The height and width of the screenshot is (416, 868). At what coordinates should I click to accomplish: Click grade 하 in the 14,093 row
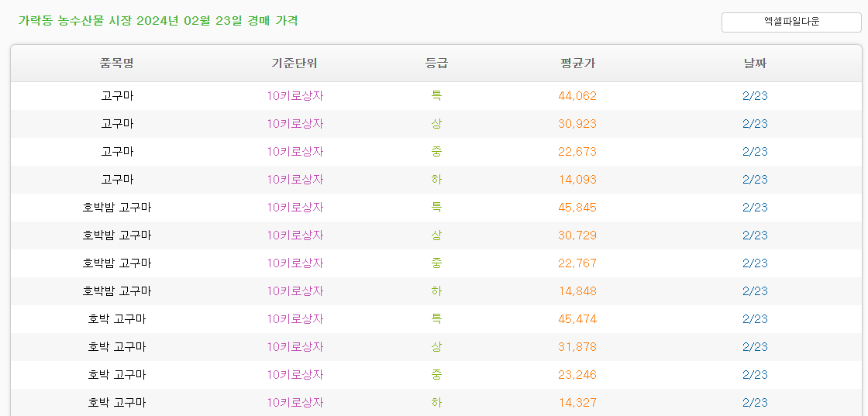point(436,180)
